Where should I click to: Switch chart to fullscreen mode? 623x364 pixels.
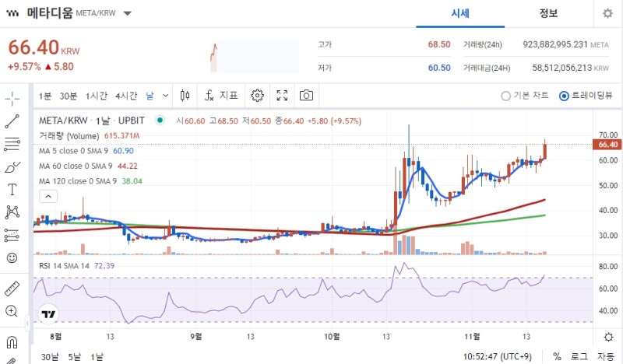click(282, 96)
